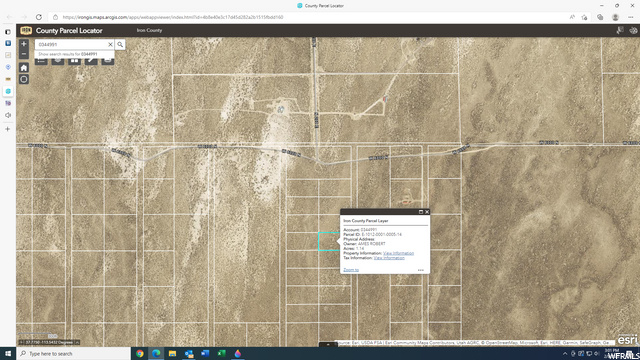Click the taskbar 'Type here to search' box

[73, 353]
